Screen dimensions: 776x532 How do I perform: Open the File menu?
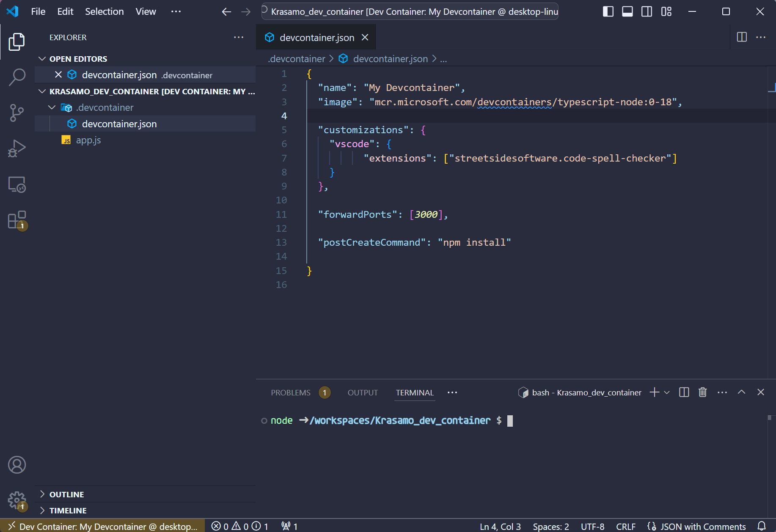pyautogui.click(x=38, y=11)
